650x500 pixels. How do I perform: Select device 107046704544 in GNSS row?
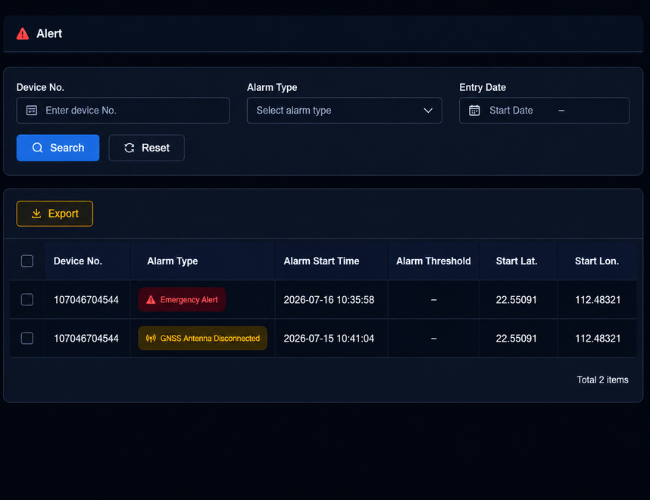pyautogui.click(x=86, y=338)
